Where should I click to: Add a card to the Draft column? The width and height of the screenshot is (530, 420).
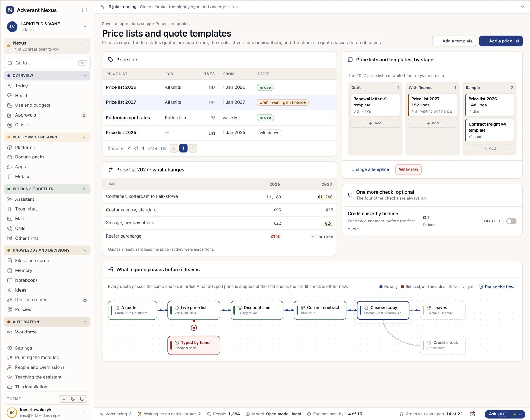coord(375,123)
